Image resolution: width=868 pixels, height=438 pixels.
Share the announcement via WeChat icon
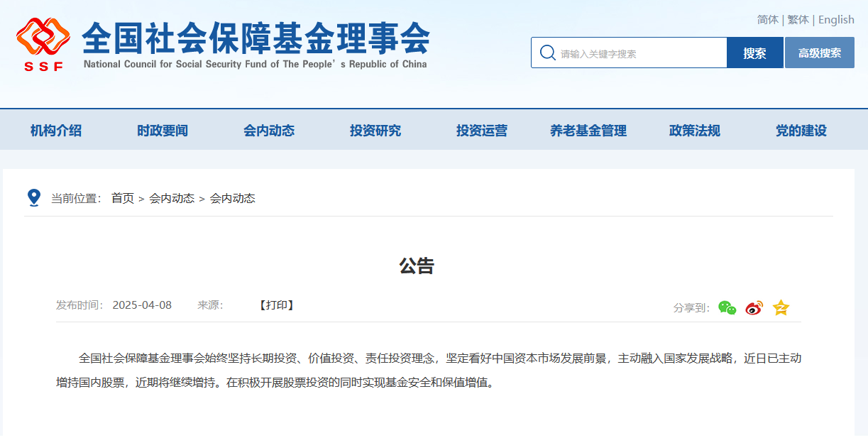[727, 307]
